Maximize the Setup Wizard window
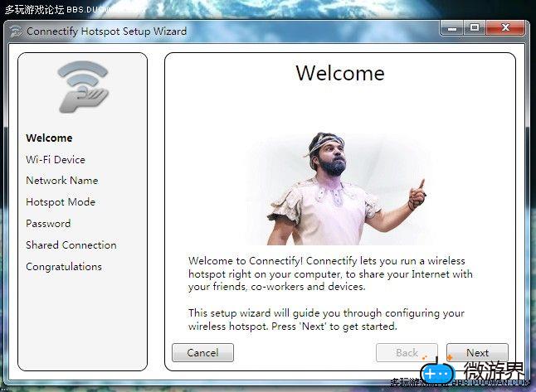This screenshot has width=536, height=392. (x=475, y=28)
